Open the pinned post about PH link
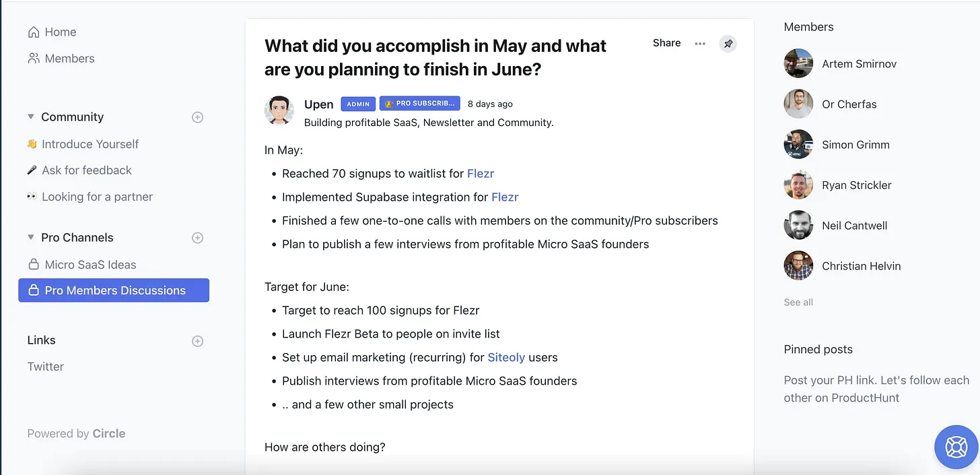Viewport: 980px width, 475px height. tap(876, 389)
